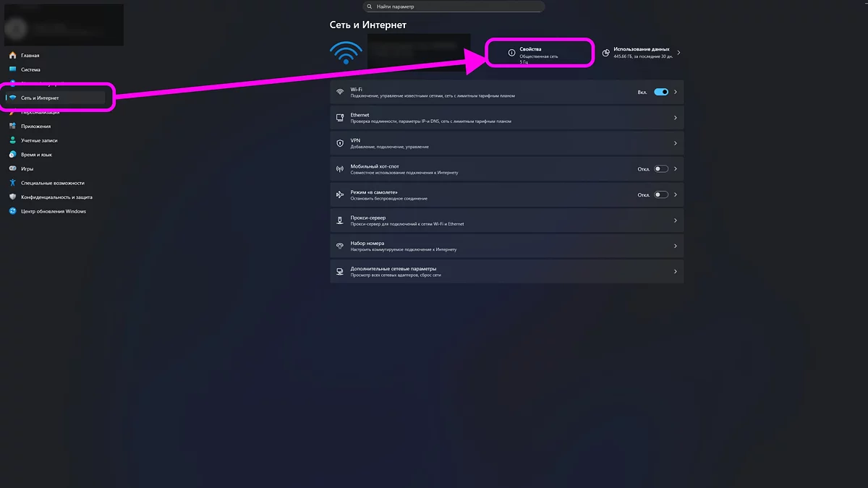The width and height of the screenshot is (868, 488).
Task: Click the Специальные возможности accessibility icon
Action: coord(13,183)
